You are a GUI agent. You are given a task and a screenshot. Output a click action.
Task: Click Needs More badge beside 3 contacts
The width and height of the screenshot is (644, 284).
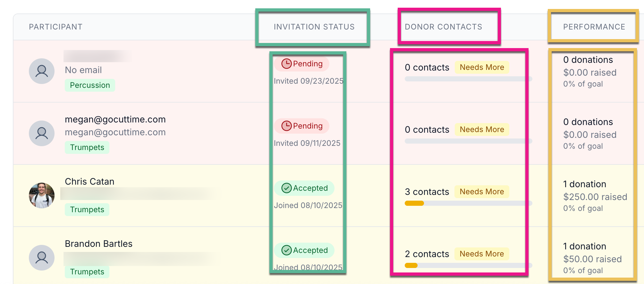point(482,192)
